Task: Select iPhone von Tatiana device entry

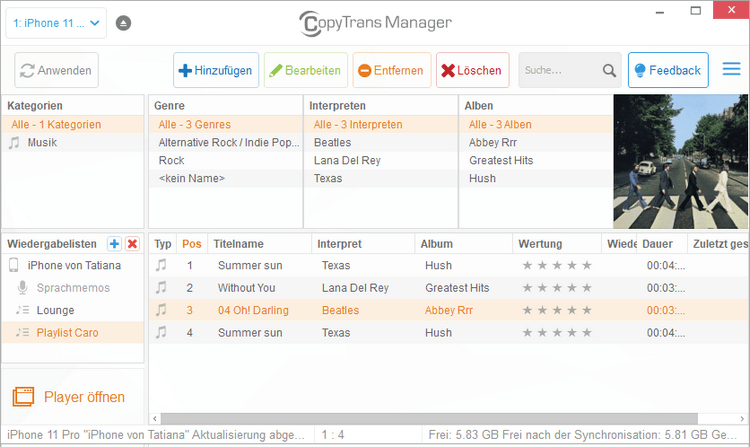Action: click(73, 265)
